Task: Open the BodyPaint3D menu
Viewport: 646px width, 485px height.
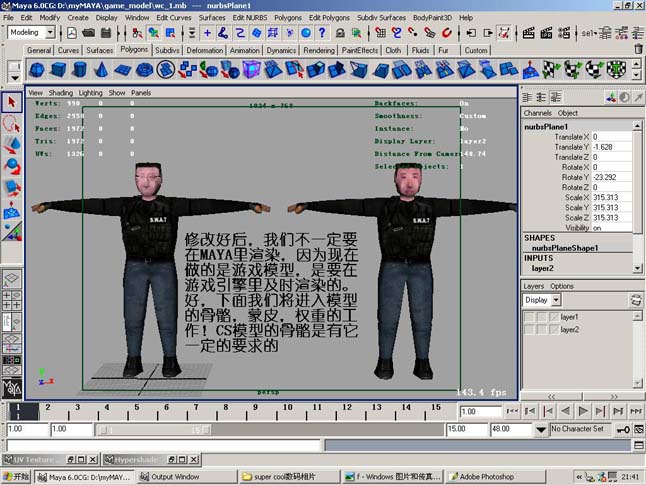Action: (x=432, y=18)
